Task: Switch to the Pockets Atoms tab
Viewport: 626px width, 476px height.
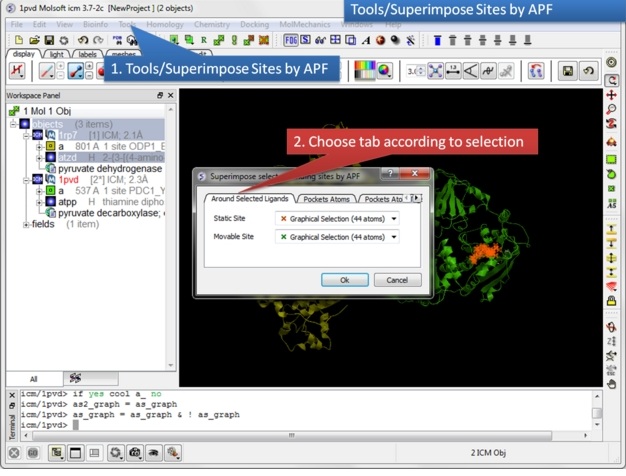Action: tap(325, 199)
